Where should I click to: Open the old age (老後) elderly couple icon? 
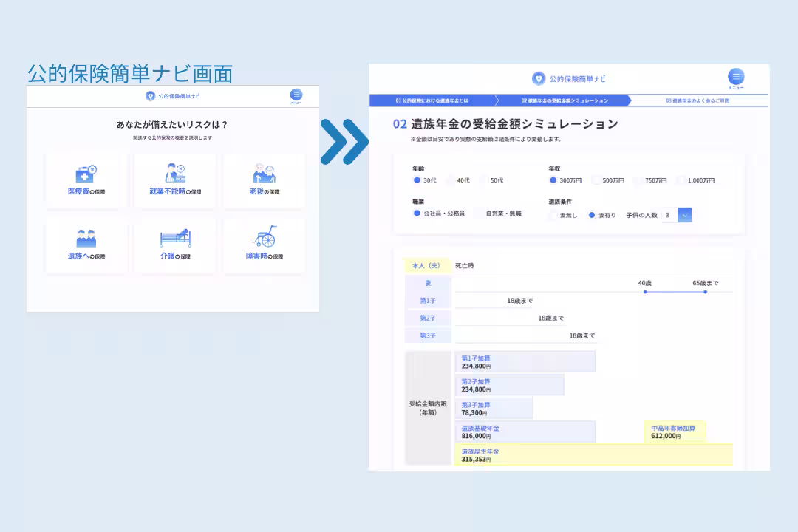[x=264, y=174]
